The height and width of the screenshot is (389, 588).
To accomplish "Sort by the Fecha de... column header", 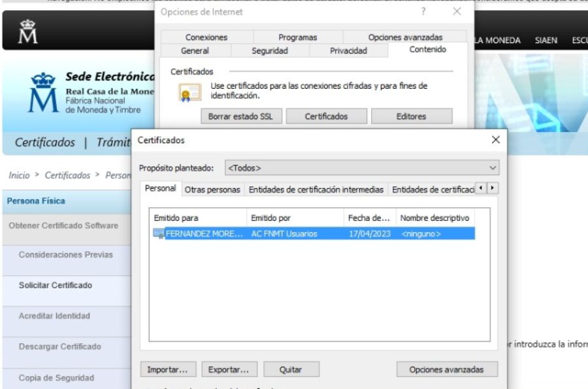I will (x=370, y=218).
